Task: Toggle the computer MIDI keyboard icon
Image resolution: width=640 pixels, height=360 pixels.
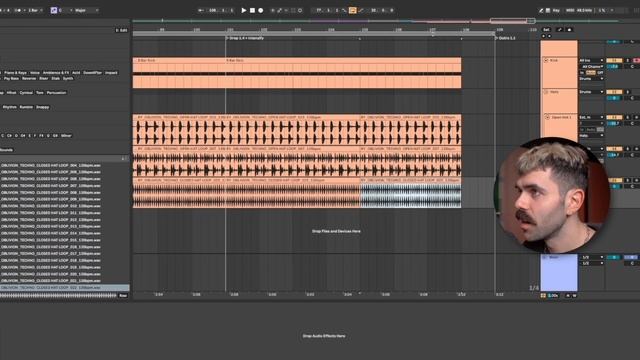Action: (548, 10)
